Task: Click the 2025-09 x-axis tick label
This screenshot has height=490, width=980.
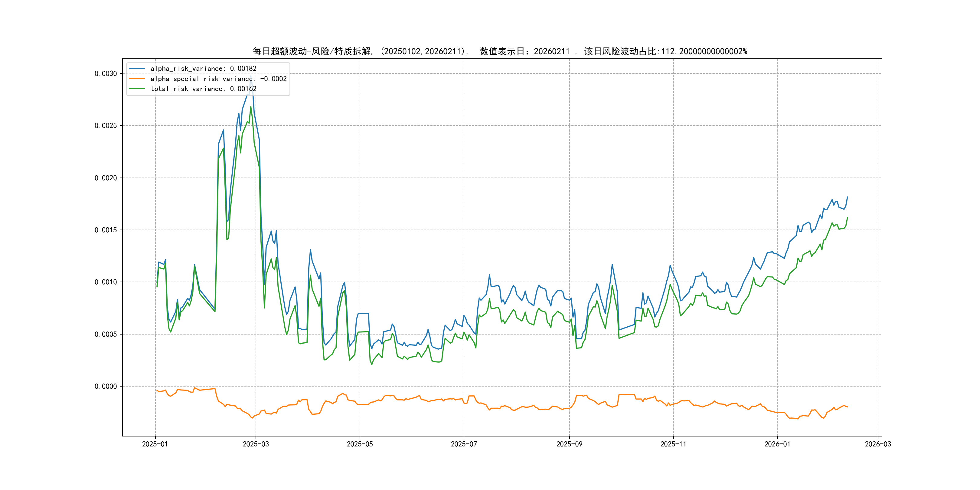Action: point(569,444)
